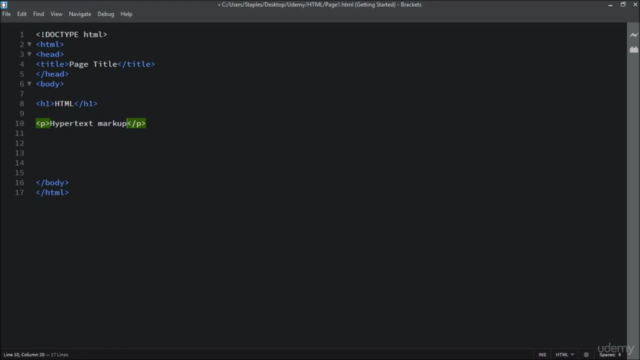Open the Edit menu
This screenshot has width=640, height=360.
[x=22, y=14]
